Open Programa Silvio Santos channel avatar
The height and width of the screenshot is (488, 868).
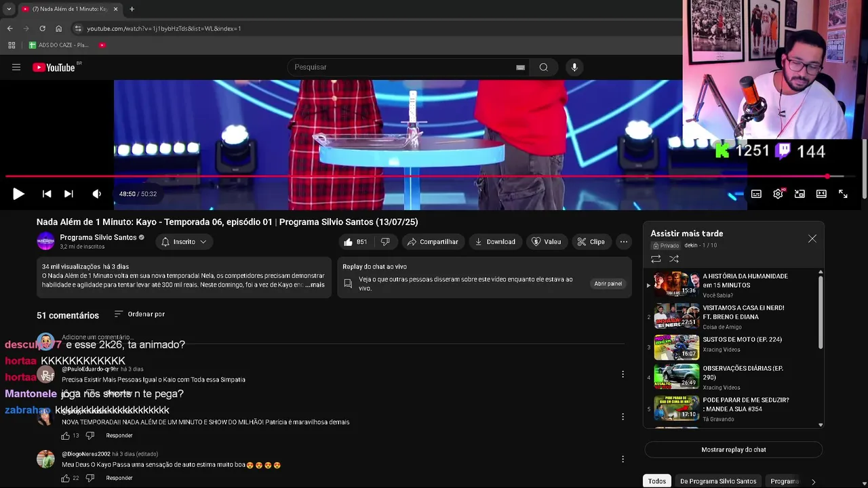coord(45,241)
